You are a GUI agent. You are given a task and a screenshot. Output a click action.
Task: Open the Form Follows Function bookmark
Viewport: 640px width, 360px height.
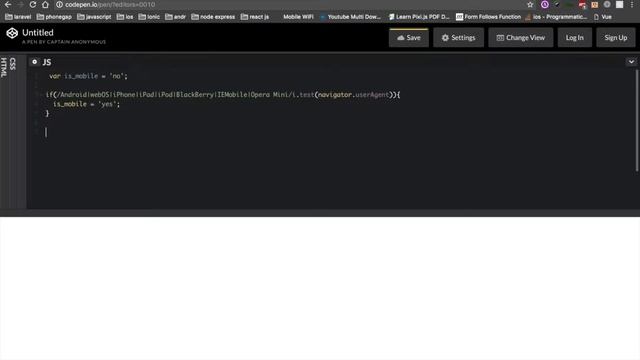pyautogui.click(x=488, y=17)
